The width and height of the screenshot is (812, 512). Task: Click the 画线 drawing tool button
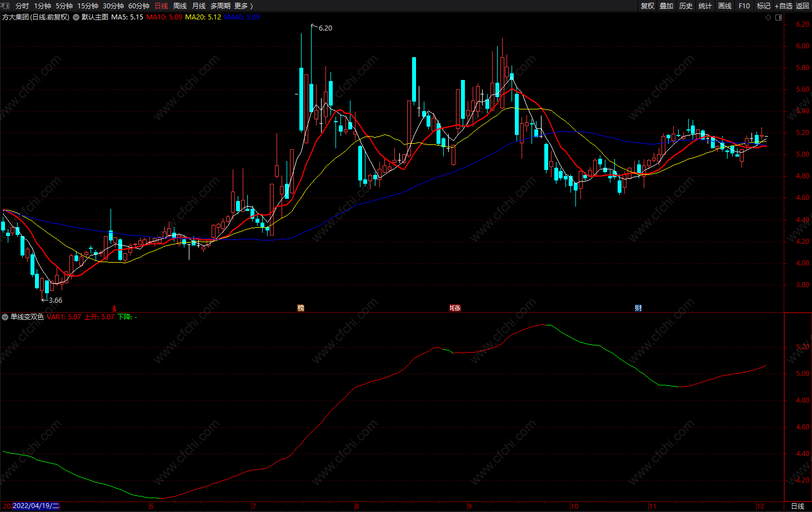click(x=725, y=6)
